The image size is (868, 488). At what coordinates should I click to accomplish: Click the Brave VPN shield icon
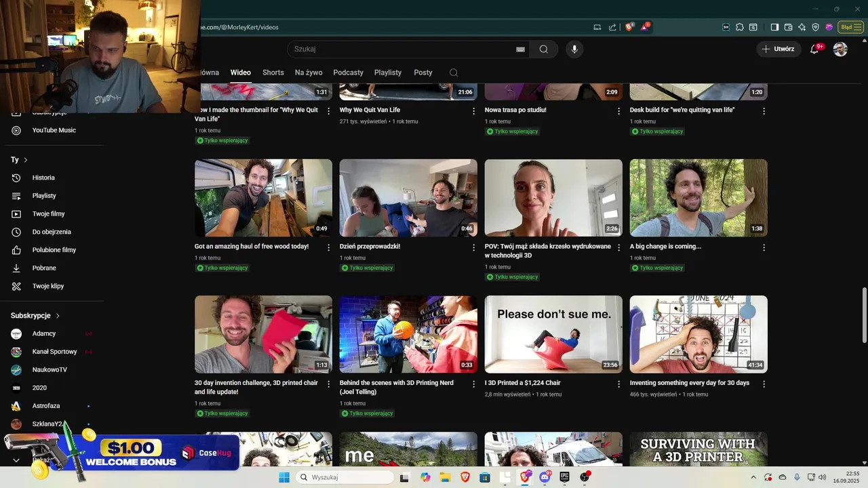[815, 27]
